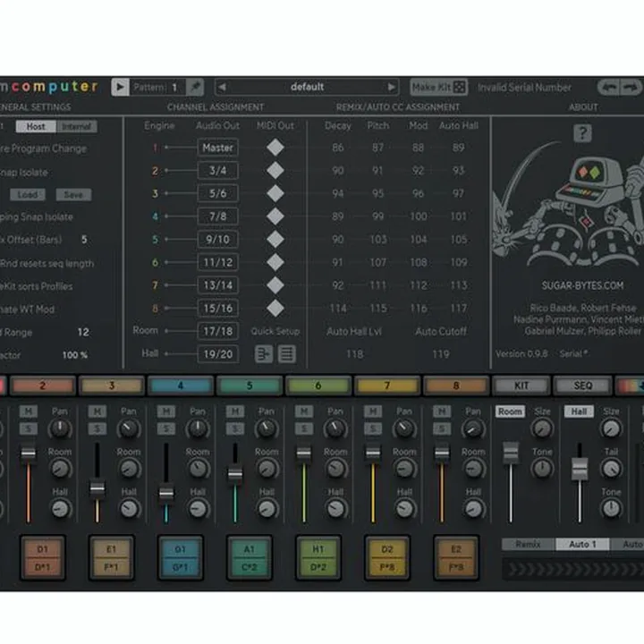Trigger the E2 drum pad
Screen dimensions: 644x644
456,558
